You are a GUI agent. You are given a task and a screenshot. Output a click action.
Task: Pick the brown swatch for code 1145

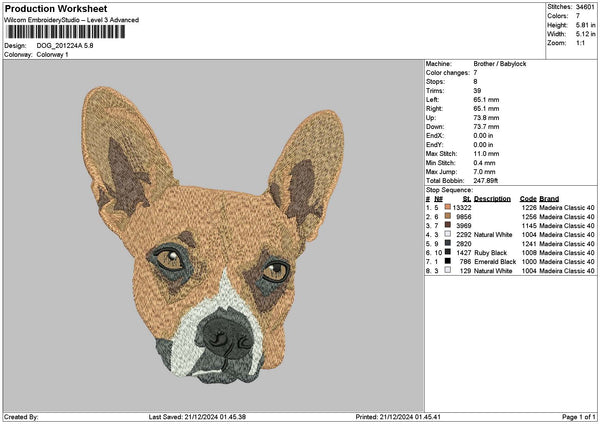[x=447, y=225]
